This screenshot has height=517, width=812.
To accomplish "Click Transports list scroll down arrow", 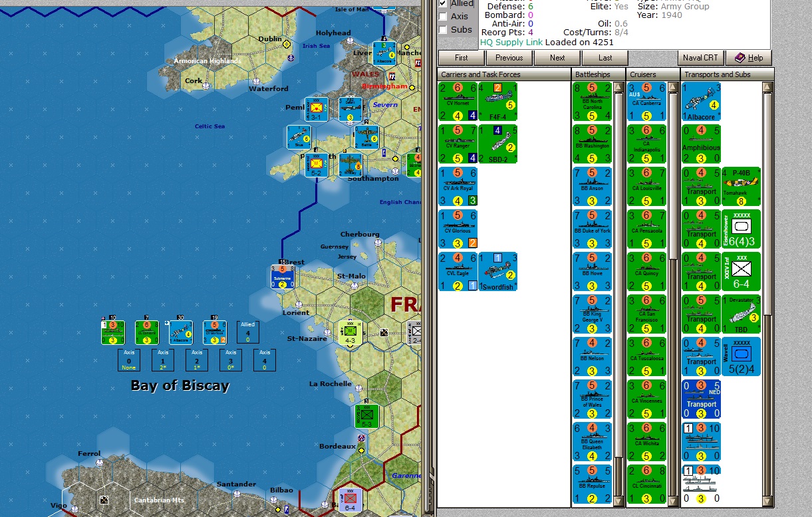I will pyautogui.click(x=767, y=502).
